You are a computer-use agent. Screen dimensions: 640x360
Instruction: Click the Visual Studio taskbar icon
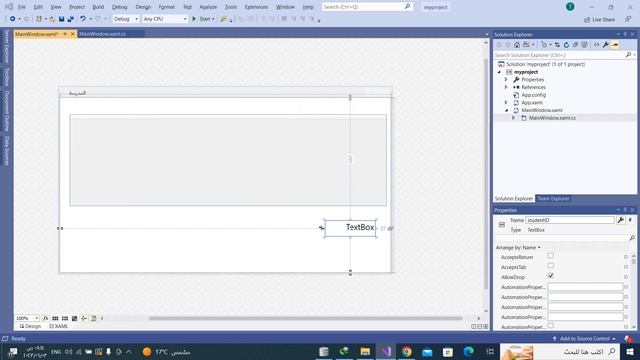tap(386, 351)
